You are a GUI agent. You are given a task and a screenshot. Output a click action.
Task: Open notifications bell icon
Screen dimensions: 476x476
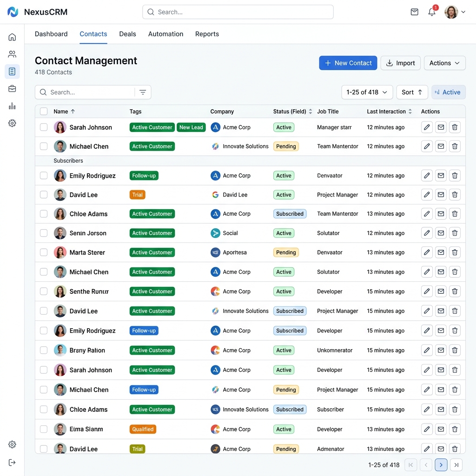[x=432, y=12]
